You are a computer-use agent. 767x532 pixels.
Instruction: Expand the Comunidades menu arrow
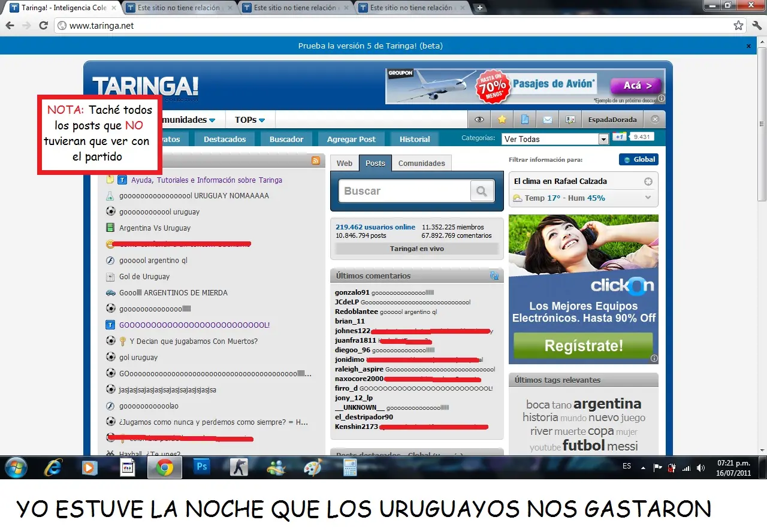click(212, 120)
